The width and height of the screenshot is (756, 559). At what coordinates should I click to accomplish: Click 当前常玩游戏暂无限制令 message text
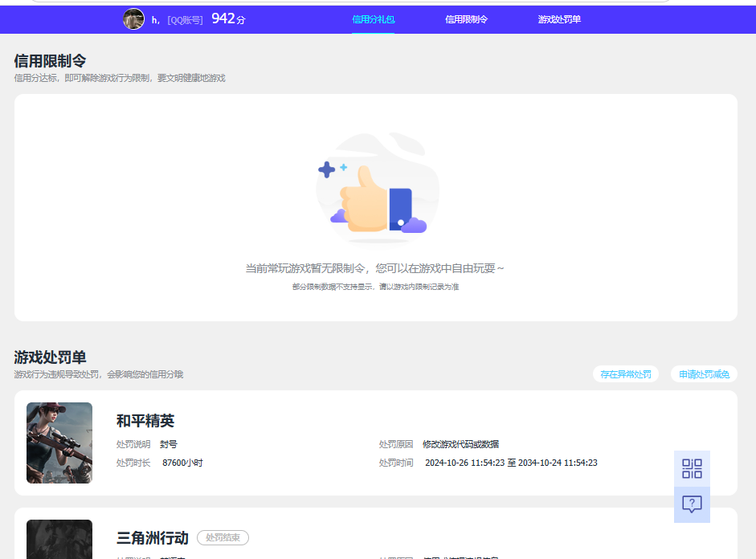(x=374, y=268)
